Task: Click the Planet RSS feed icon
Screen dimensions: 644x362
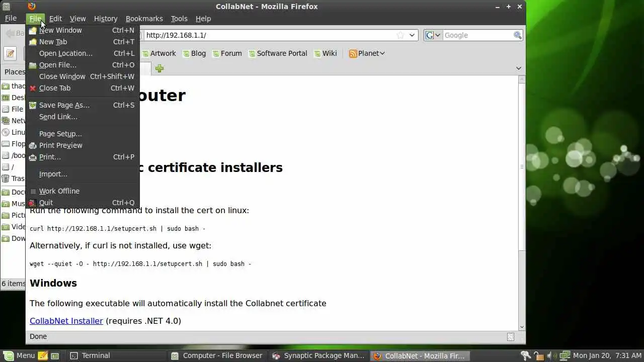Action: (353, 53)
